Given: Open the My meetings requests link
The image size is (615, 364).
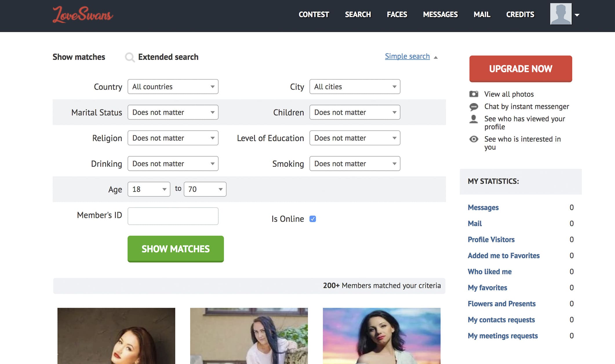Looking at the screenshot, I should (503, 336).
